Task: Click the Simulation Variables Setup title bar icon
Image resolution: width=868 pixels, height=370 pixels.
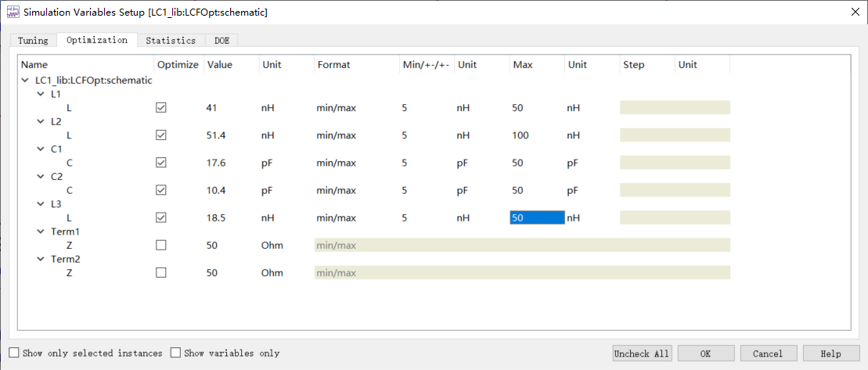Action: coord(13,12)
